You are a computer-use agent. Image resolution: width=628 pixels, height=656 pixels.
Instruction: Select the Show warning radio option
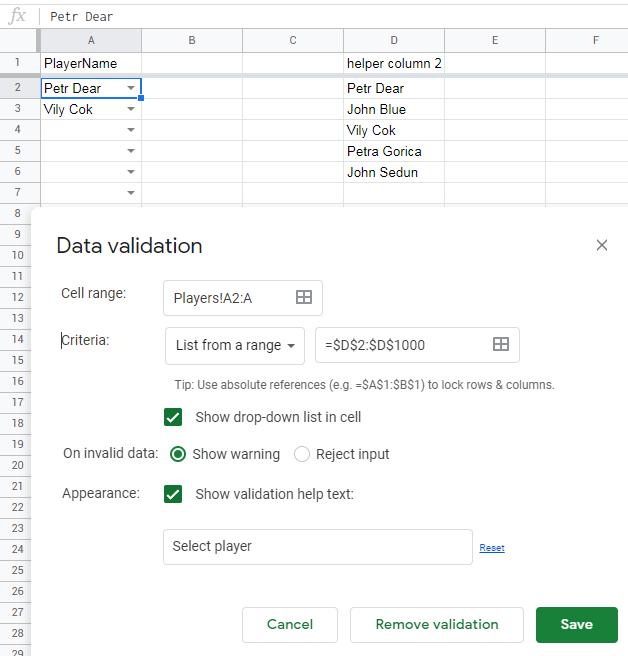pyautogui.click(x=178, y=454)
